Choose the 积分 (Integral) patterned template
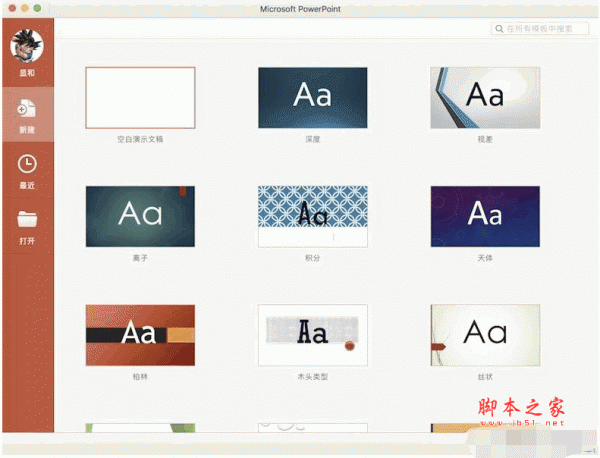600x458 pixels. [312, 215]
